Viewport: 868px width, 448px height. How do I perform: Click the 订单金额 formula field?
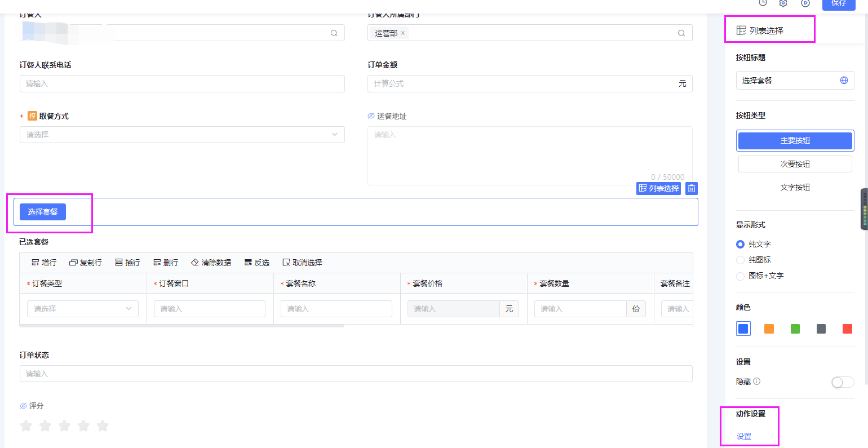530,83
